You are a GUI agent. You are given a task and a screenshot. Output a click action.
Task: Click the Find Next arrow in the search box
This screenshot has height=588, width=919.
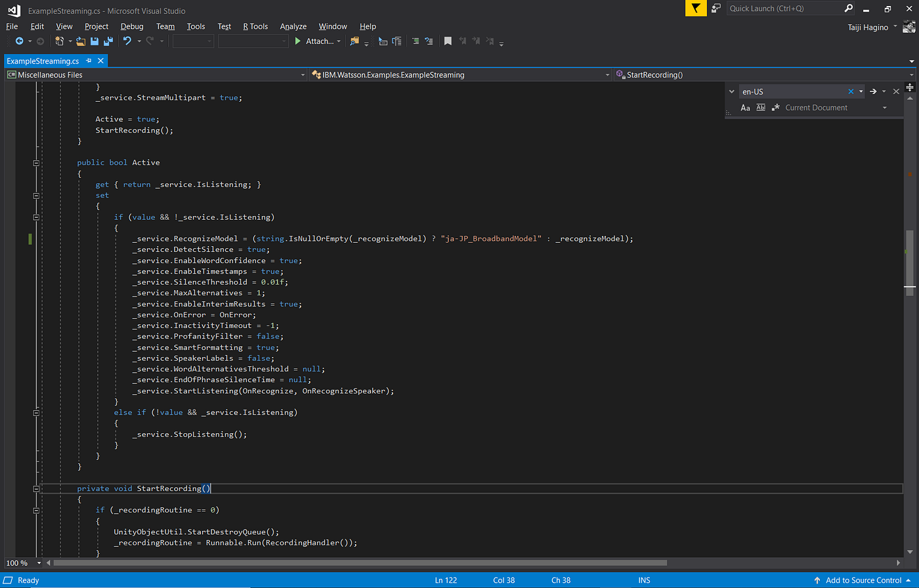pyautogui.click(x=873, y=91)
